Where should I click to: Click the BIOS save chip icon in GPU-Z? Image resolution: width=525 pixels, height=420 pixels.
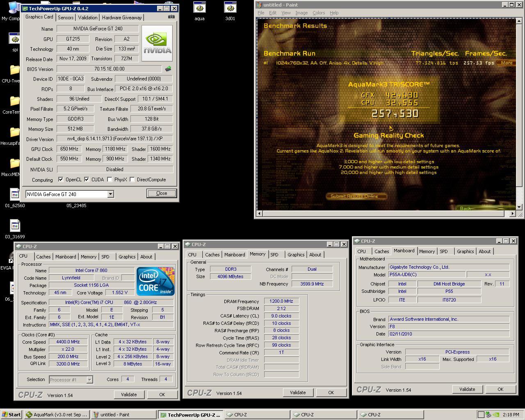coord(168,69)
